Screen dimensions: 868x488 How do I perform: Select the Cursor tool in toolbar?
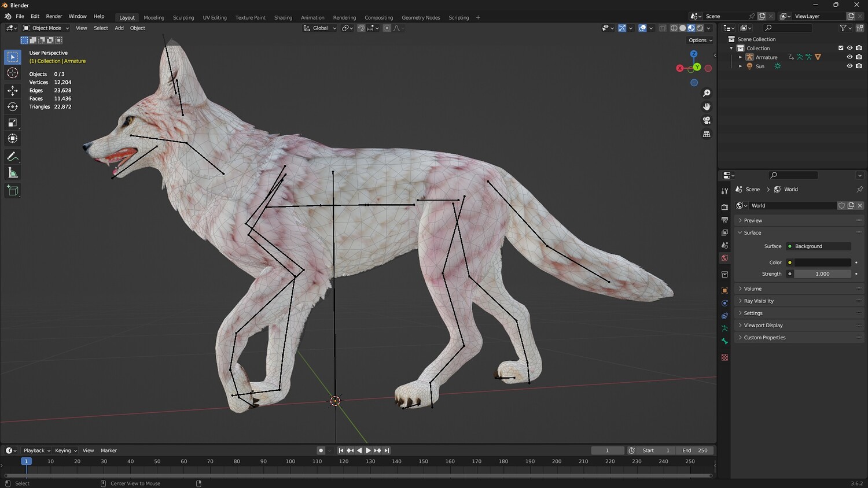pyautogui.click(x=13, y=73)
